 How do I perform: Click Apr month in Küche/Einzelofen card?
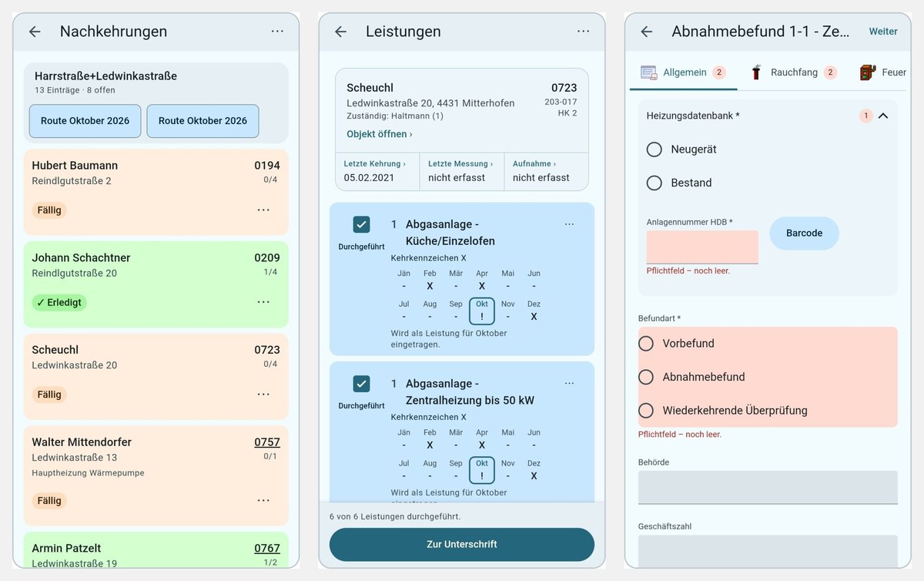[x=482, y=280]
